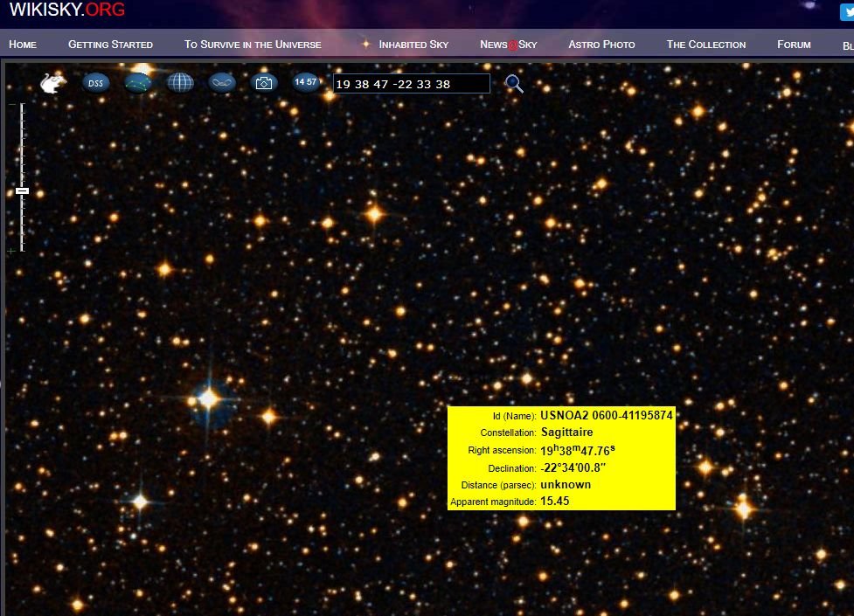Click the coordinates input field
Image resolution: width=854 pixels, height=616 pixels.
pos(411,83)
